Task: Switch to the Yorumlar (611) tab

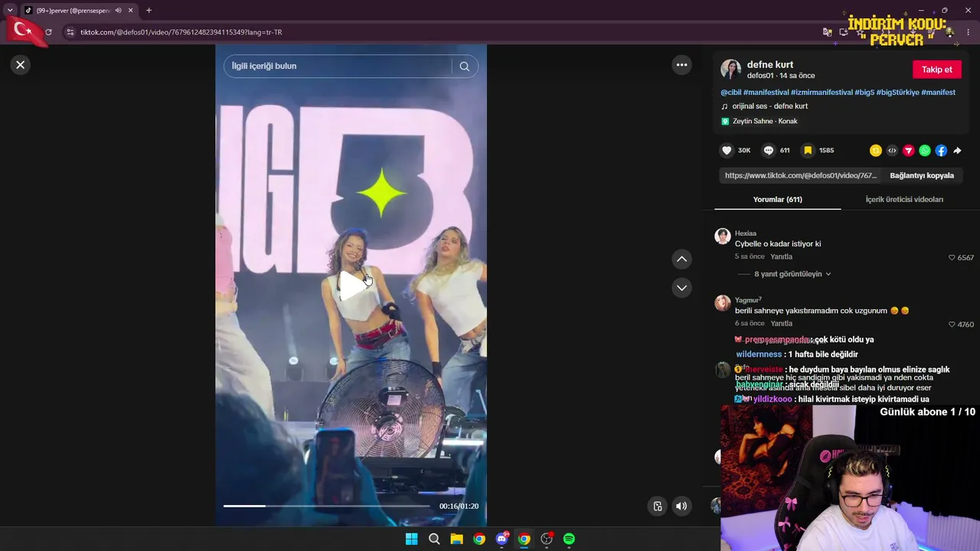Action: click(777, 200)
